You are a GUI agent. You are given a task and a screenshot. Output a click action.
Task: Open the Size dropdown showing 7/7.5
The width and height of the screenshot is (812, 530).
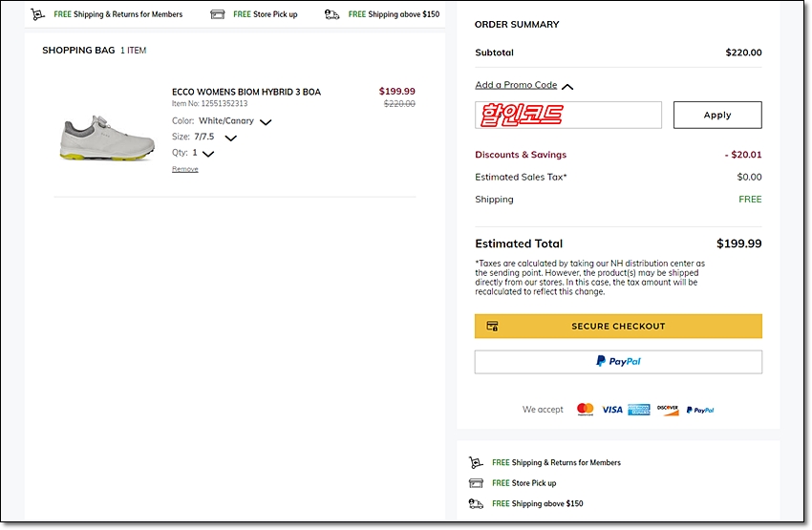point(231,138)
